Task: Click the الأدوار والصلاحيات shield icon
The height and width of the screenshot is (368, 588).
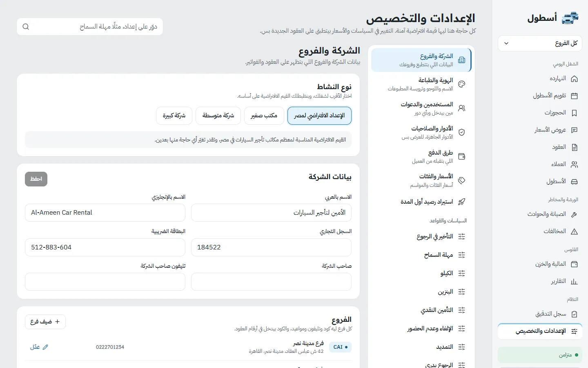Action: click(x=462, y=132)
